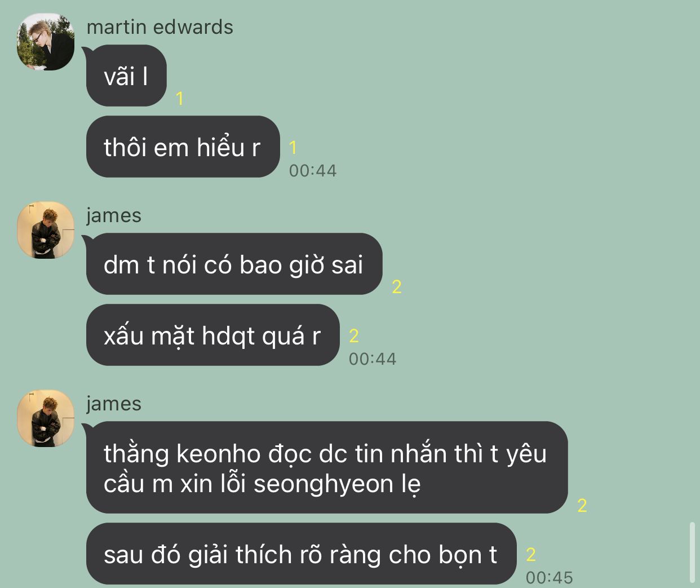Screen dimensions: 700x588
Task: Open martin edwards' profile picture
Action: point(46,42)
